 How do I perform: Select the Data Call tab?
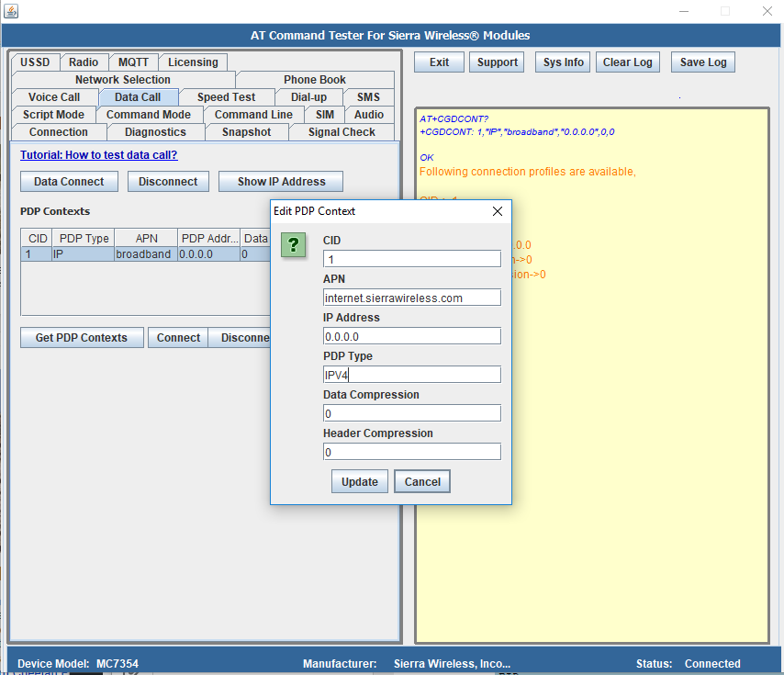point(138,97)
